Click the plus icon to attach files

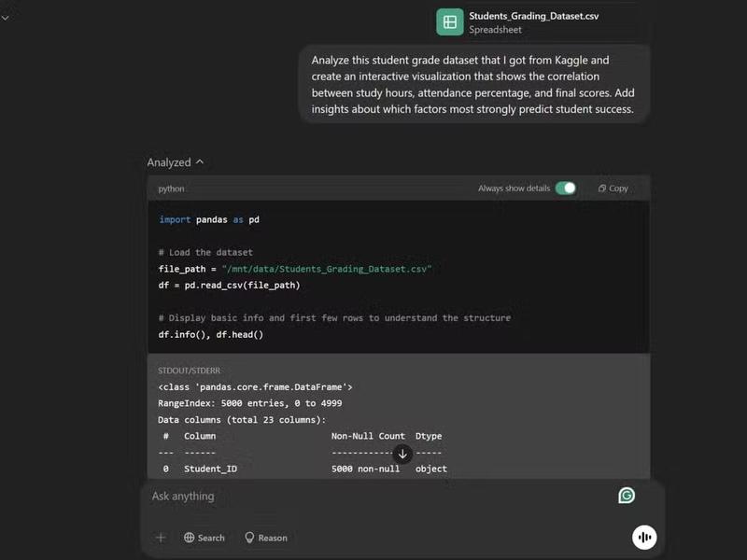(161, 538)
